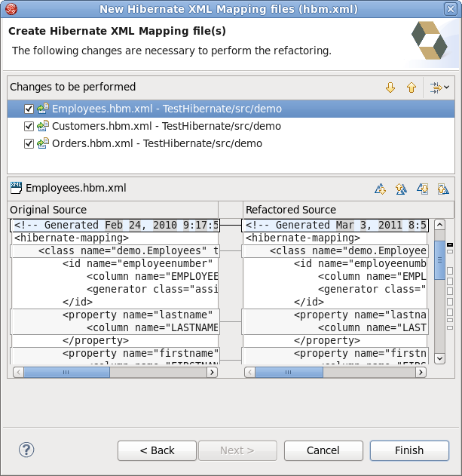
Task: Go back with the Back button
Action: 157,450
